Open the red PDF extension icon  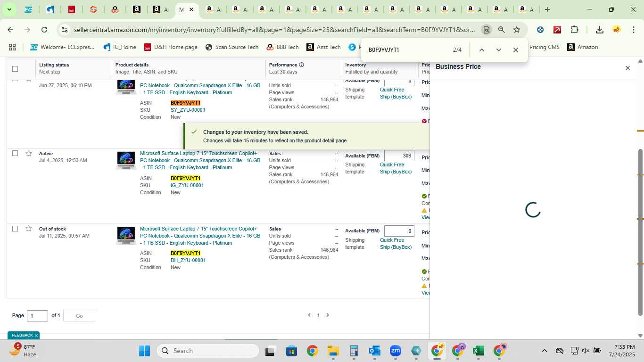[557, 30]
